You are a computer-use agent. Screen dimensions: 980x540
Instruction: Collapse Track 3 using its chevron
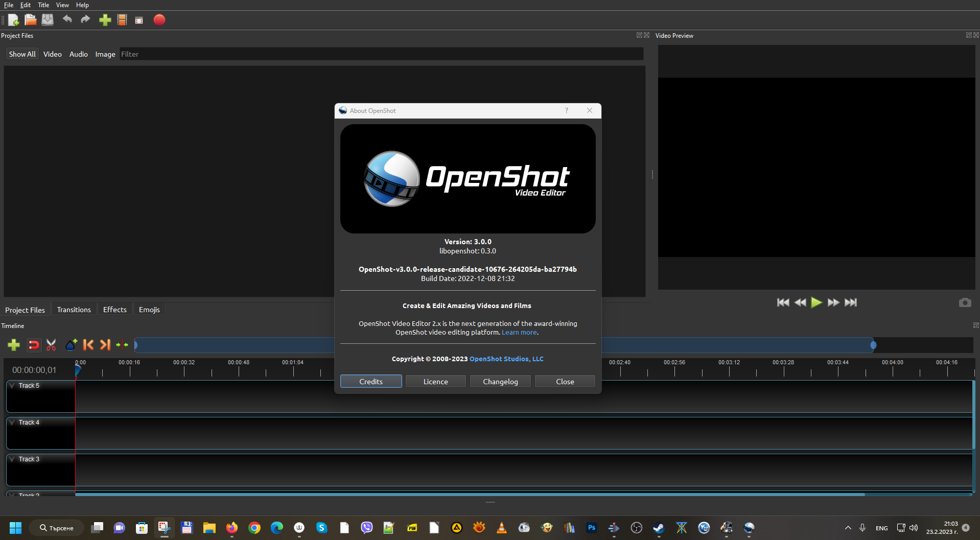click(x=11, y=459)
